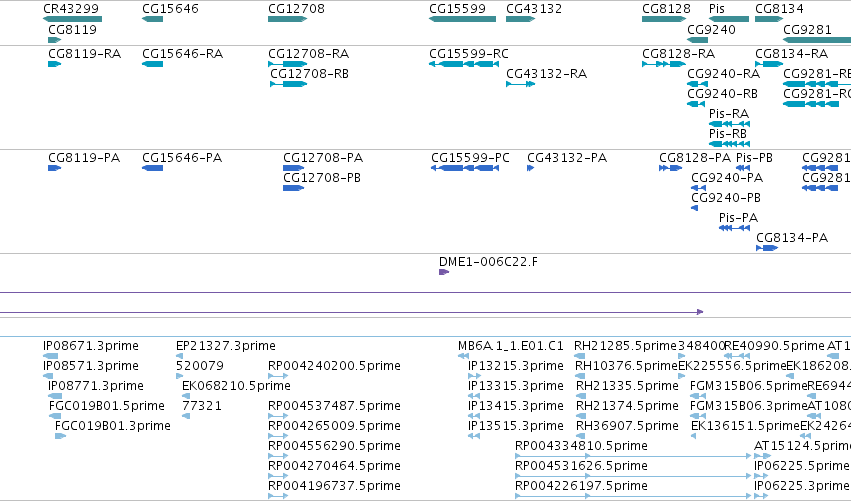Click the EP21327.3prime EST
This screenshot has height=501, width=851.
coord(179,356)
